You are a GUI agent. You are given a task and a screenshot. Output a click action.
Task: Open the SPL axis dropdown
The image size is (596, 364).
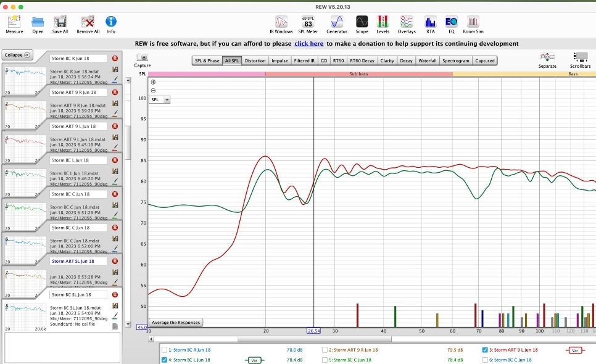point(160,99)
